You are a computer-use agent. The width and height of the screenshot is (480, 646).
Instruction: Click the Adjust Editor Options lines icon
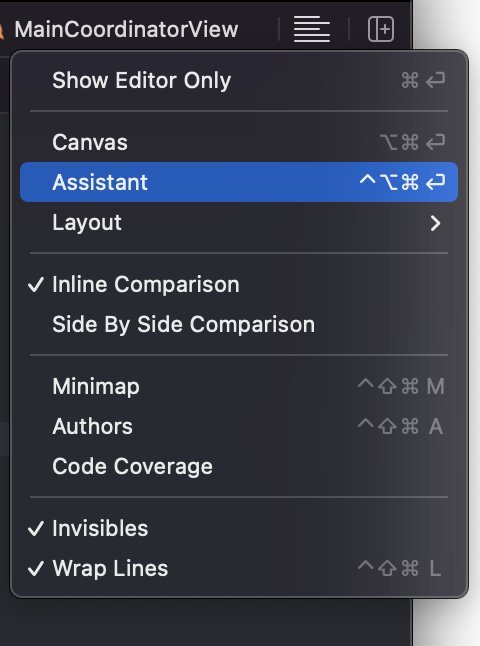[311, 29]
